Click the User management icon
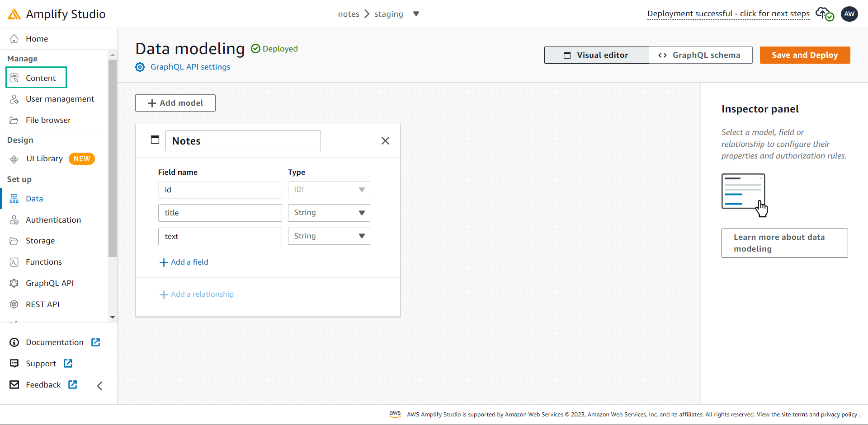868x425 pixels. [x=14, y=99]
